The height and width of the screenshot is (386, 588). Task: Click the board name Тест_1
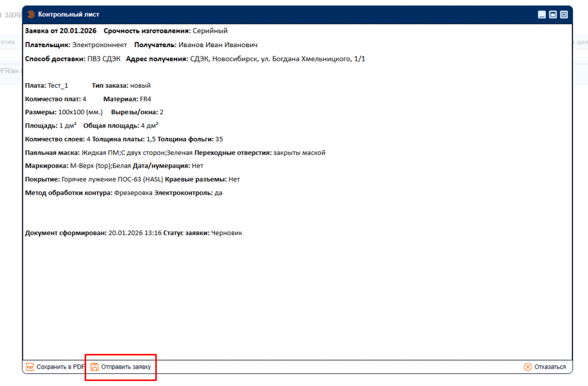[x=58, y=86]
